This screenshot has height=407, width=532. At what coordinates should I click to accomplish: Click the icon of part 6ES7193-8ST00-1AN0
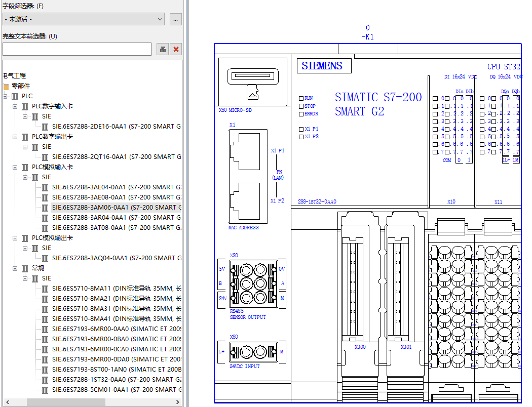tap(45, 370)
